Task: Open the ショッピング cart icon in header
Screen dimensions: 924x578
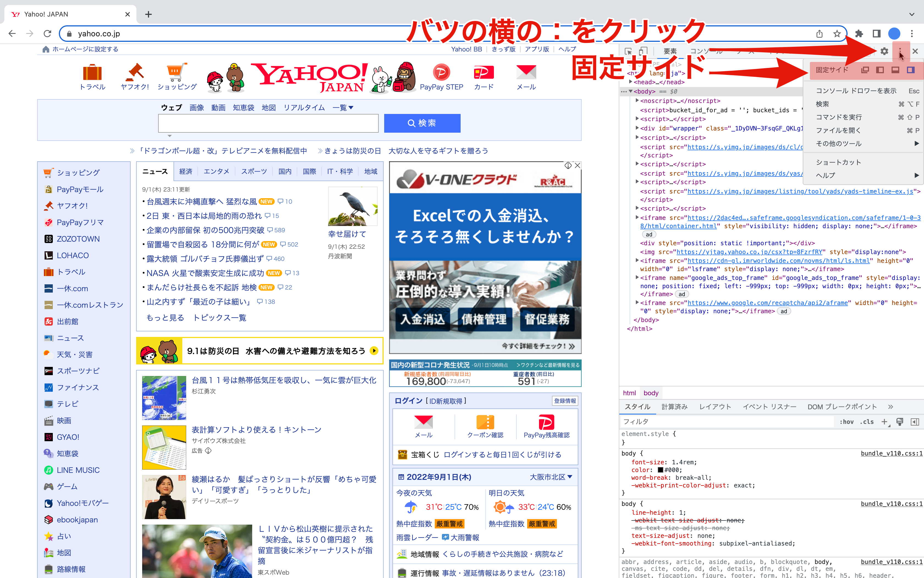Action: point(176,72)
